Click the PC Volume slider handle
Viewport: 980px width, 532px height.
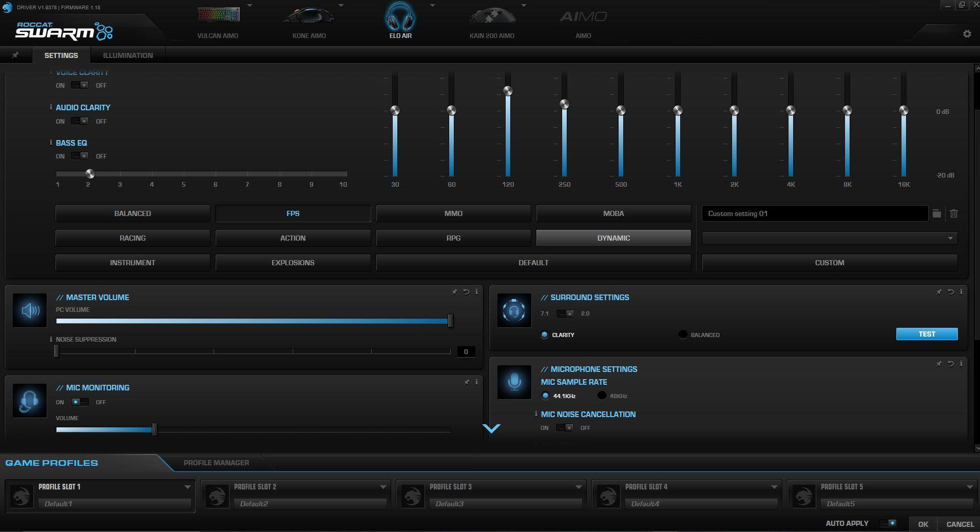tap(450, 321)
